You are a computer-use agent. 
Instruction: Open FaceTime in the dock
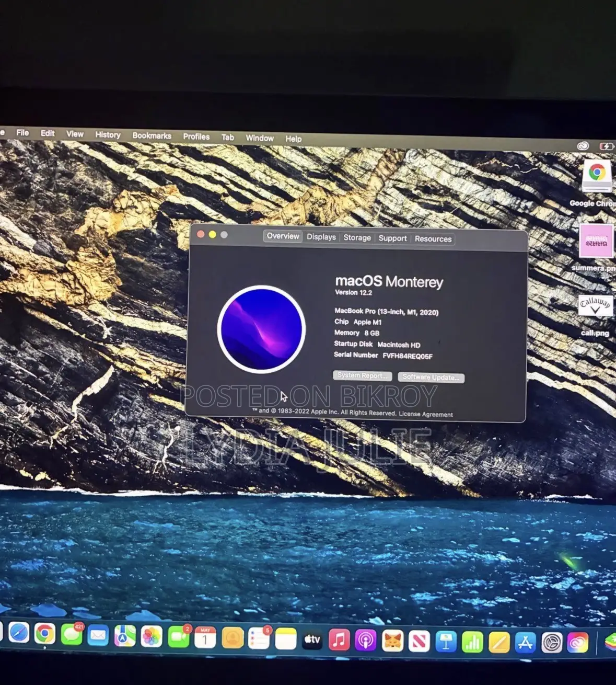pos(179,637)
